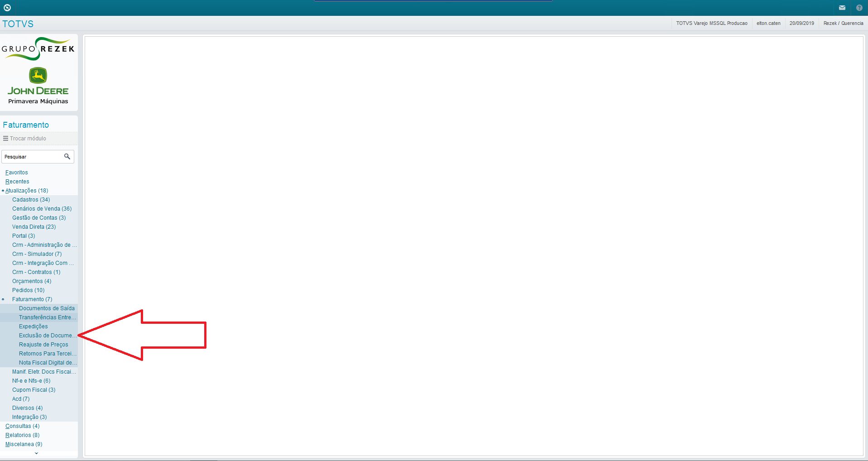Screen dimensions: 868x461
Task: Click the Grupo Rezek logo
Action: point(38,49)
